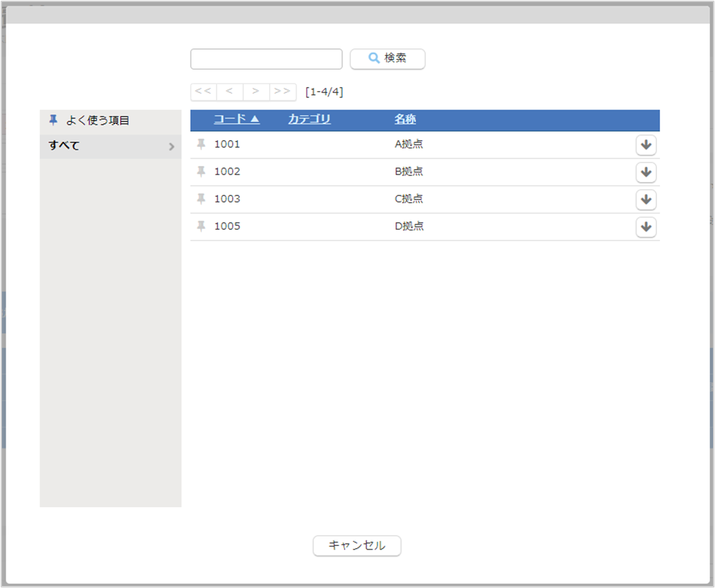Sort by コード column header
The image size is (715, 588).
[x=236, y=119]
